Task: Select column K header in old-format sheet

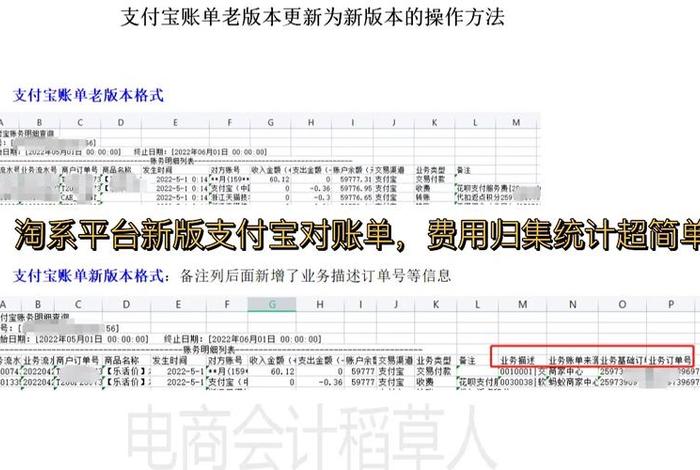Action: pos(434,122)
